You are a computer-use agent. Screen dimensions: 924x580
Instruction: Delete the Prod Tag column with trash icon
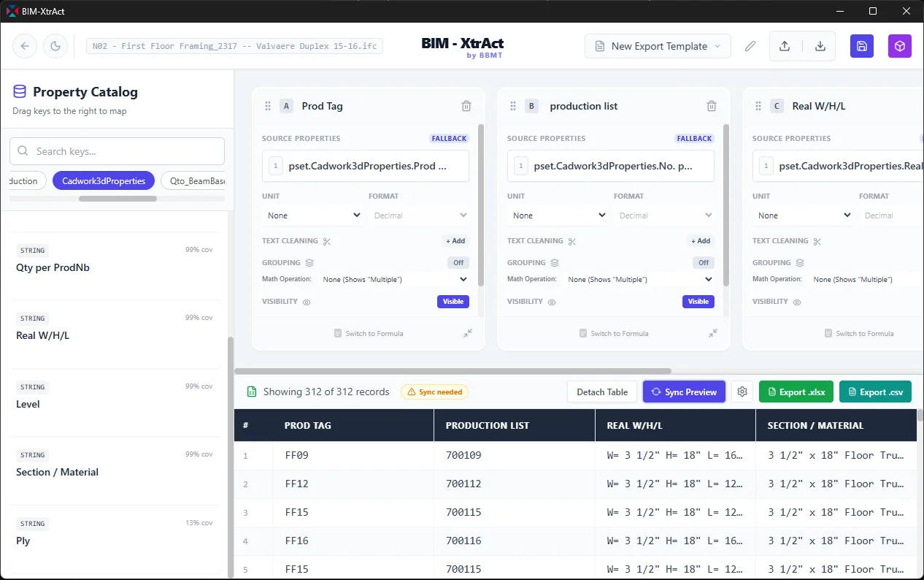coord(466,106)
